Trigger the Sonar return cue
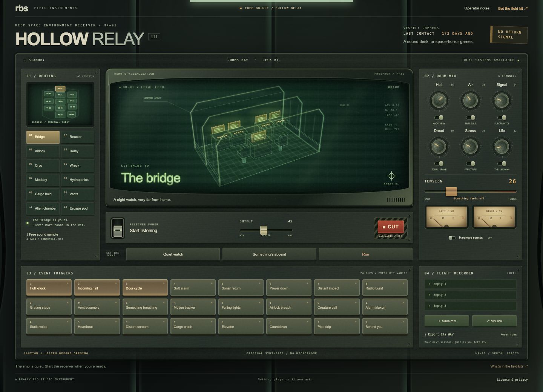This screenshot has width=543, height=392. tap(241, 288)
